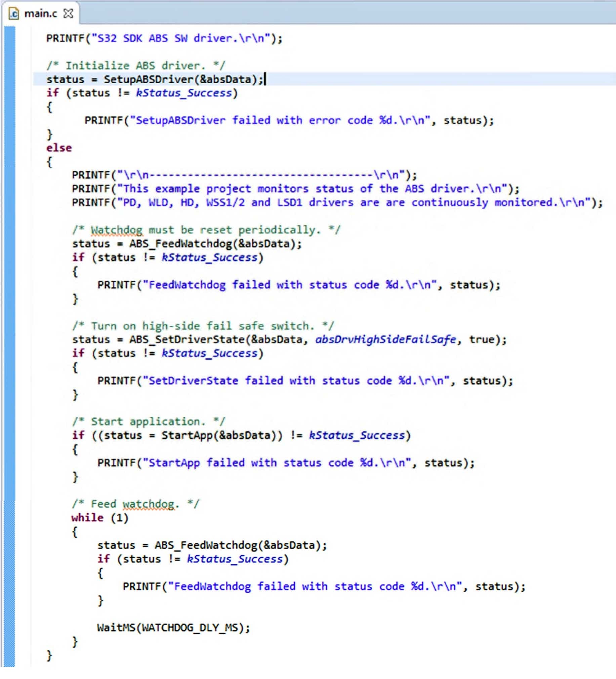Click 'StartApp failed with status code' string

[x=251, y=463]
